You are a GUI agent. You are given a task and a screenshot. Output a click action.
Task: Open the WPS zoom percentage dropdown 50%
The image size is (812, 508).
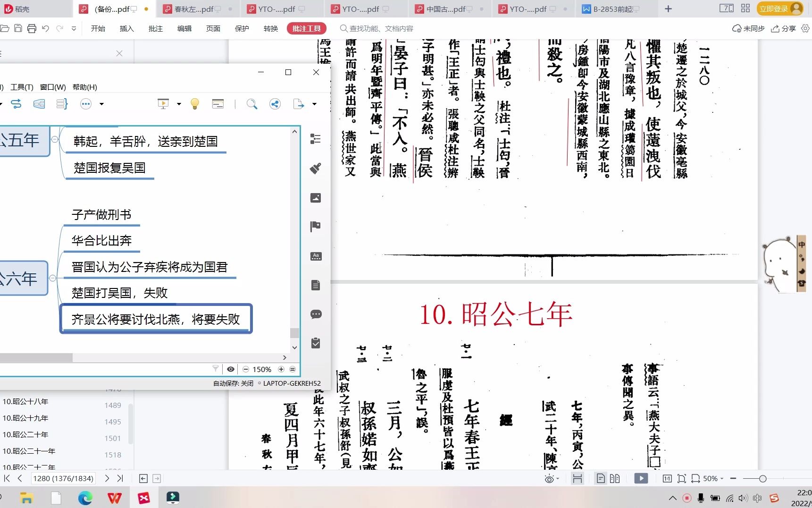point(713,479)
